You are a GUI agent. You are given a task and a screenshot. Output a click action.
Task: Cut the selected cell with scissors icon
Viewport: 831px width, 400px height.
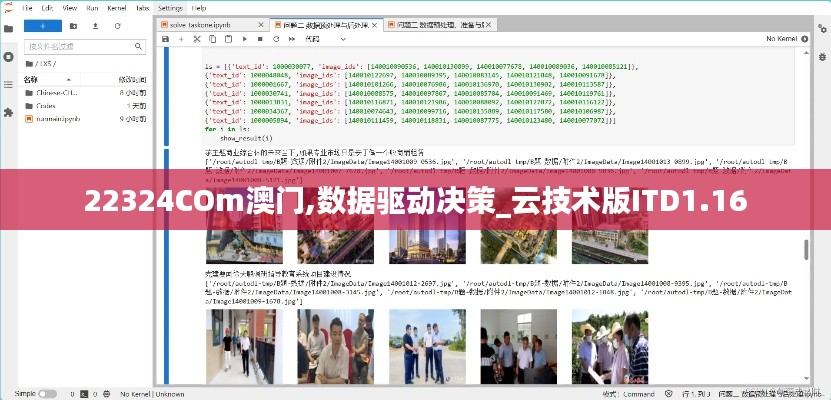coord(197,39)
